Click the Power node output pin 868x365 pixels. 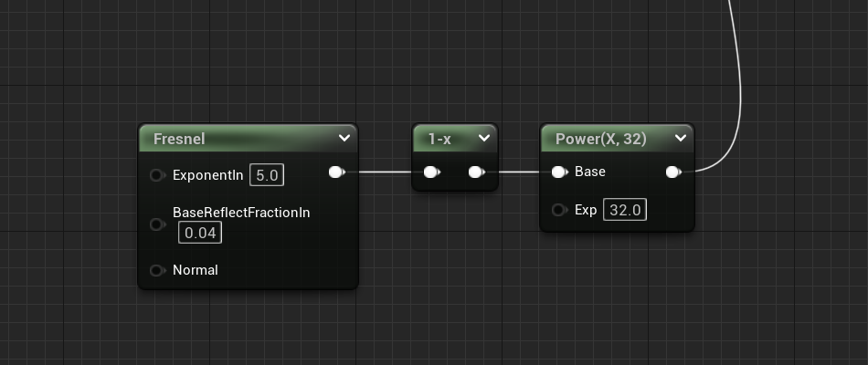tap(673, 172)
